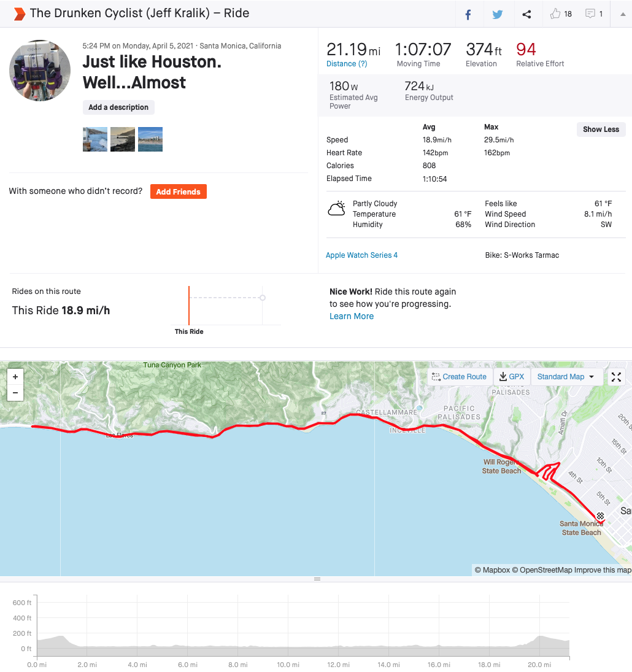Collapse stats with Show Less
The image size is (632, 672).
601,129
